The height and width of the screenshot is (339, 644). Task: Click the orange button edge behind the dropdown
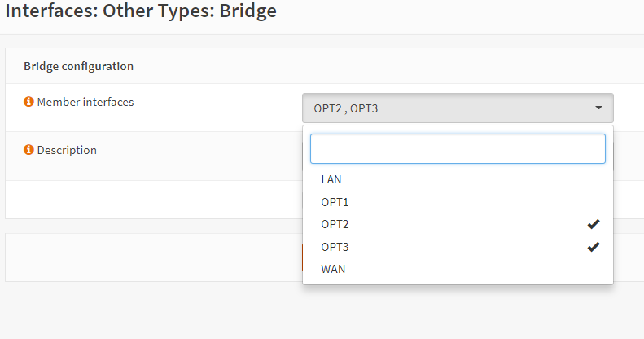click(302, 257)
